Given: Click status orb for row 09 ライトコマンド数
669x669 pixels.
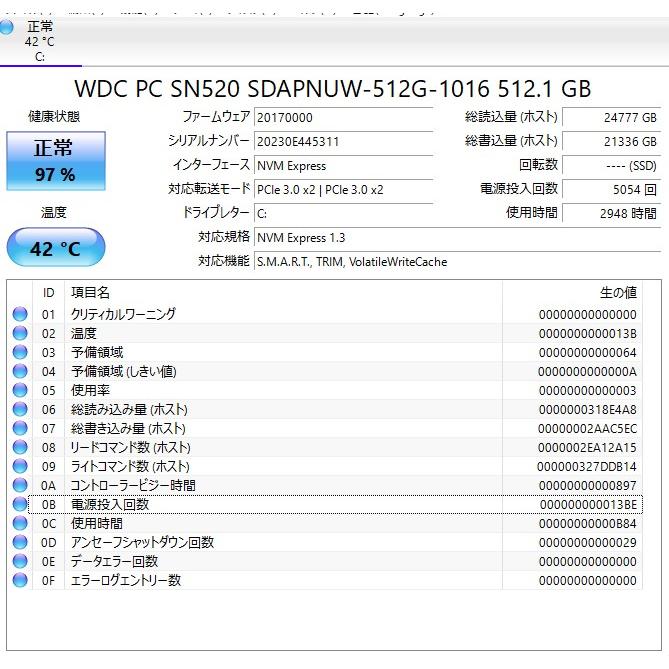Looking at the screenshot, I should click(x=20, y=466).
